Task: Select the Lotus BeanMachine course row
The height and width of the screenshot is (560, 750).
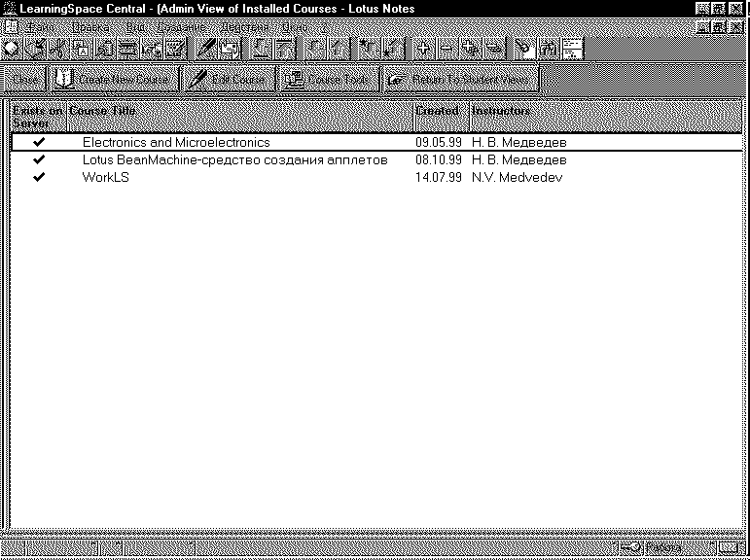Action: (x=375, y=159)
